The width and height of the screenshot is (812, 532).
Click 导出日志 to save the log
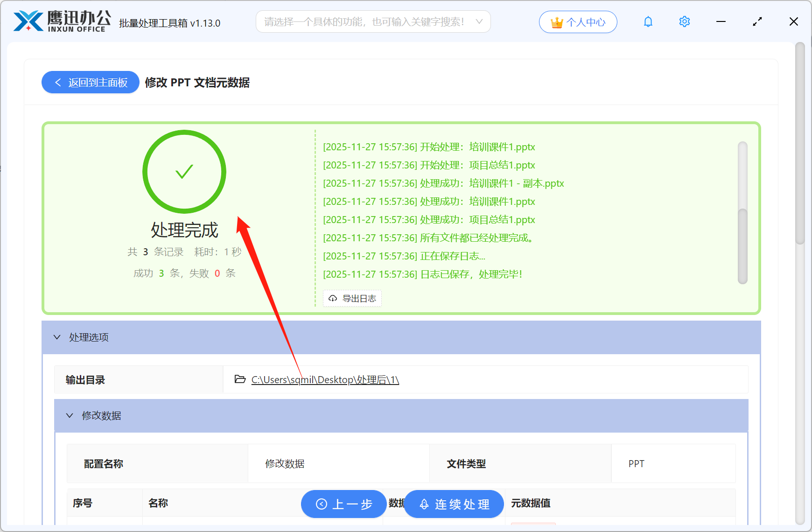[352, 298]
